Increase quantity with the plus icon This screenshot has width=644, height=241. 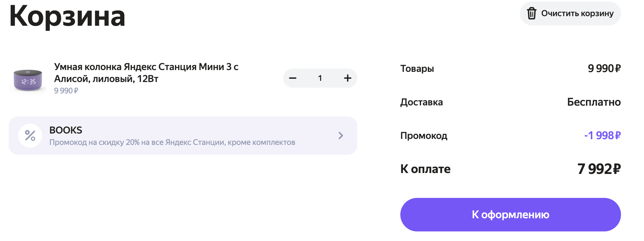click(x=347, y=78)
